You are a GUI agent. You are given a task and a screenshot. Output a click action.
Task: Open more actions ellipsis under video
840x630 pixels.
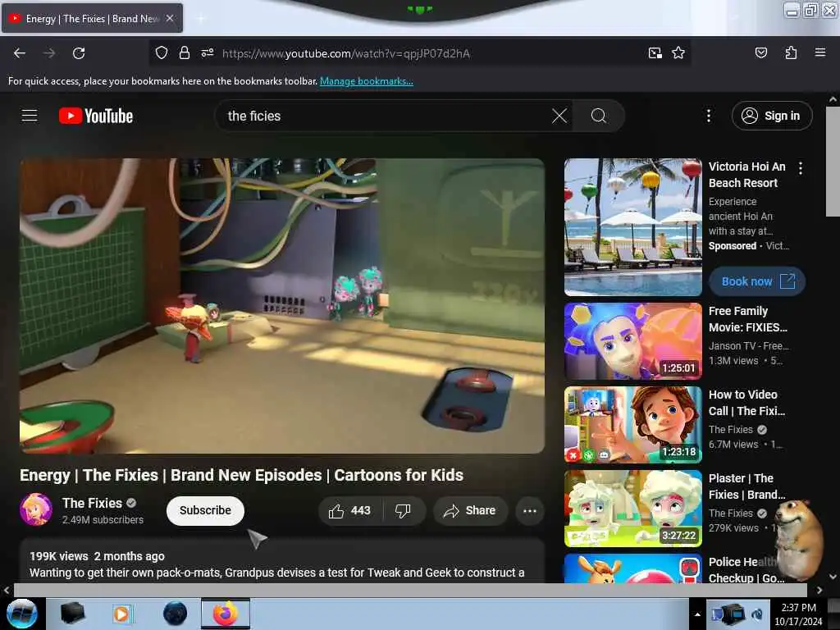(x=529, y=510)
